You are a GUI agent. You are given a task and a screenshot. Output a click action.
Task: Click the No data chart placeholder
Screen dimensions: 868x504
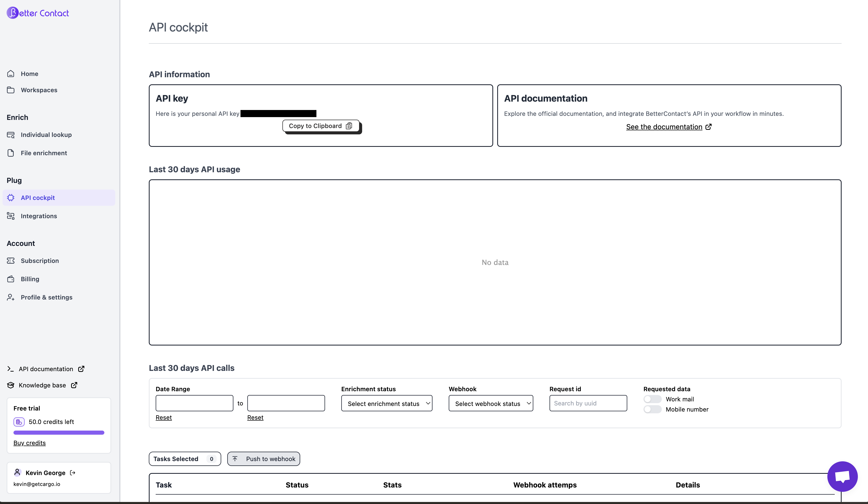[x=495, y=262]
